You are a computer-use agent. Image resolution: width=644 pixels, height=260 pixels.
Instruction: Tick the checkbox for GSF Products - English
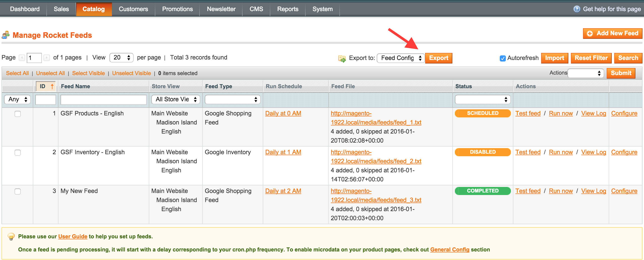[x=18, y=114]
